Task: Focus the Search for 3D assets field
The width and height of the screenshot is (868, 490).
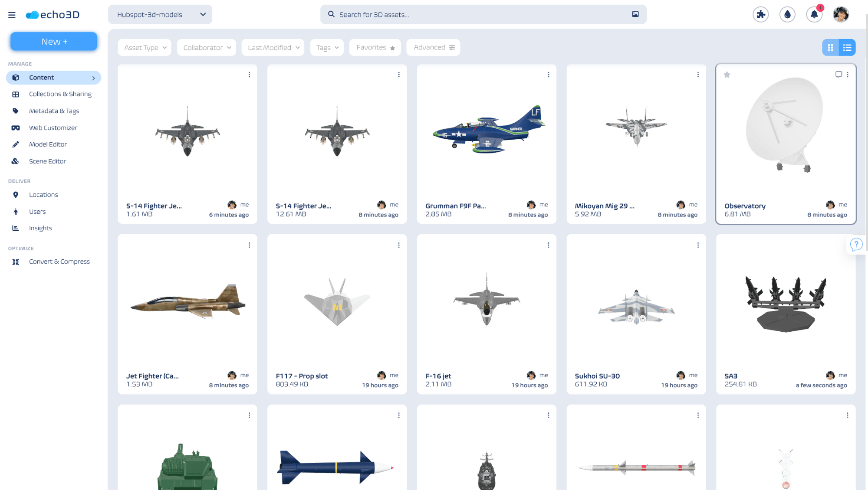Action: [483, 14]
